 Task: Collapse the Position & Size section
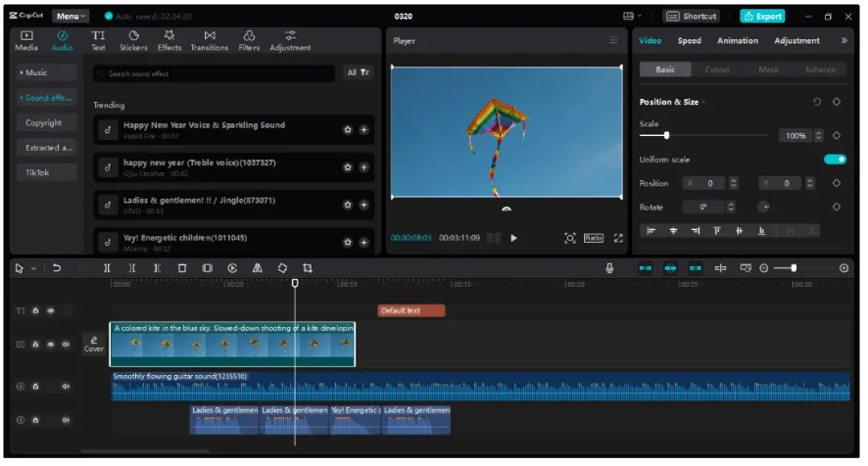[703, 102]
